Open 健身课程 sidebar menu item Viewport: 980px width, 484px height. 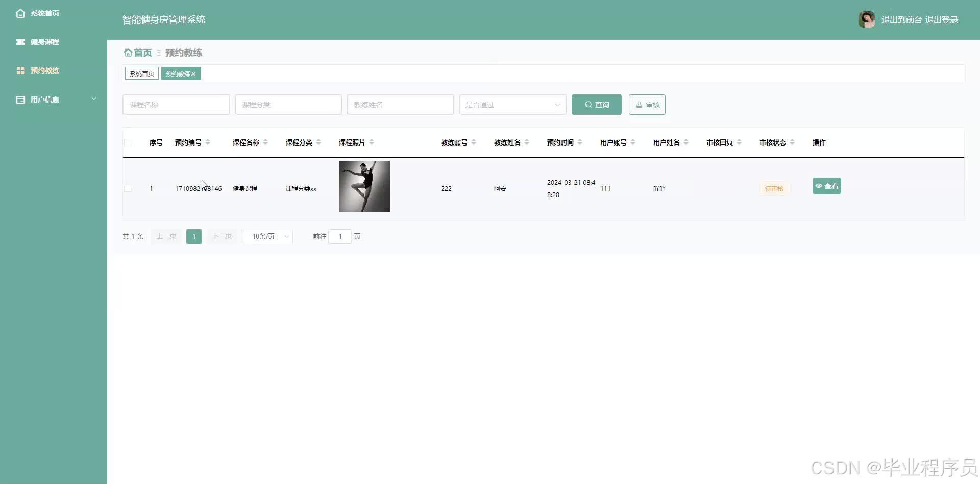point(45,42)
